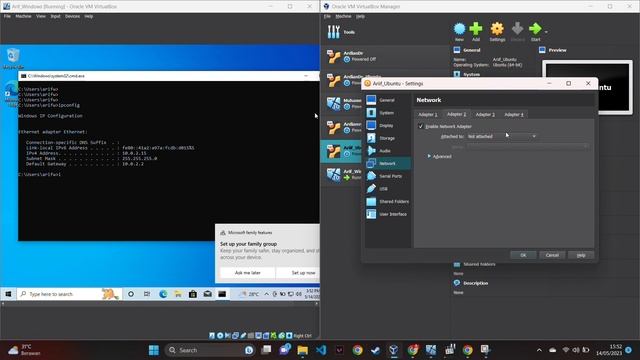Click Cortana circle in guest taskbar
640x360 pixels.
131,294
